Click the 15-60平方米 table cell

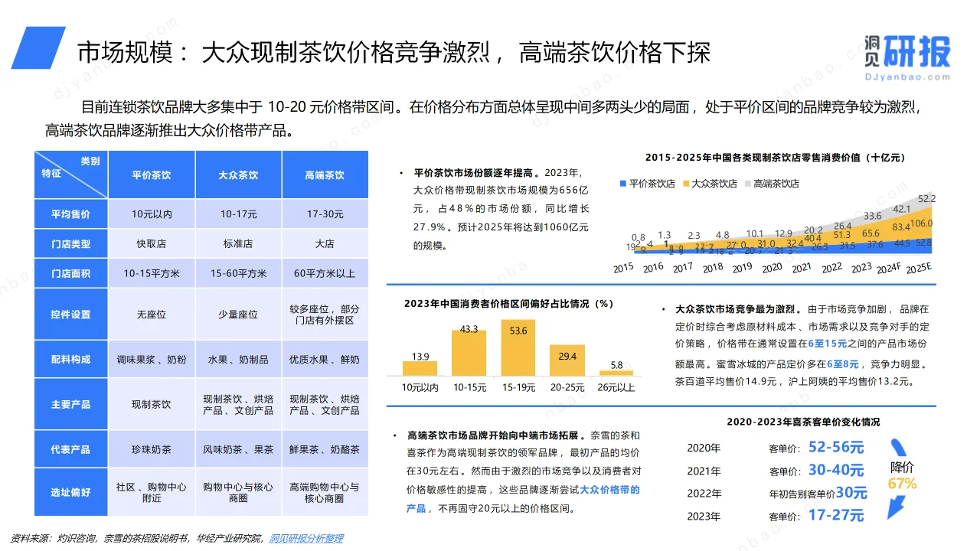click(x=238, y=273)
